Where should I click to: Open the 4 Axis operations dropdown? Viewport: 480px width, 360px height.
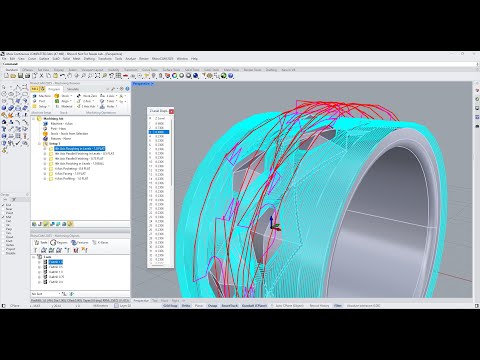tap(111, 96)
